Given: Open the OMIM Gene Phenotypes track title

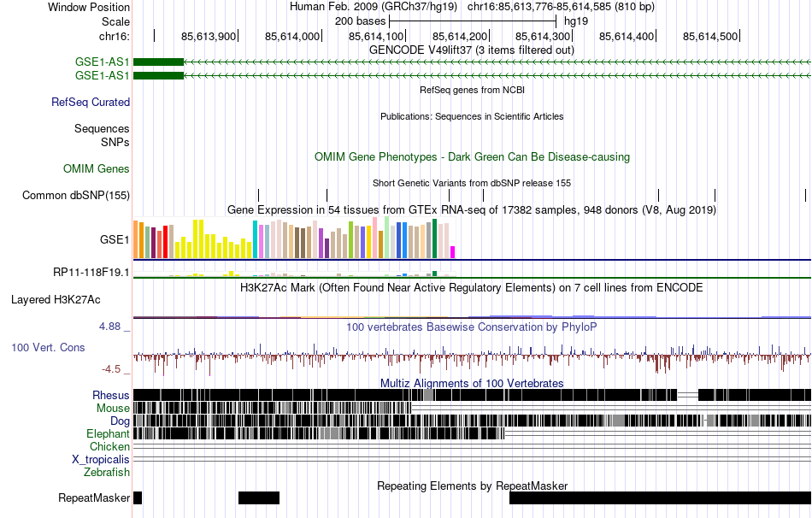Looking at the screenshot, I should coord(472,157).
